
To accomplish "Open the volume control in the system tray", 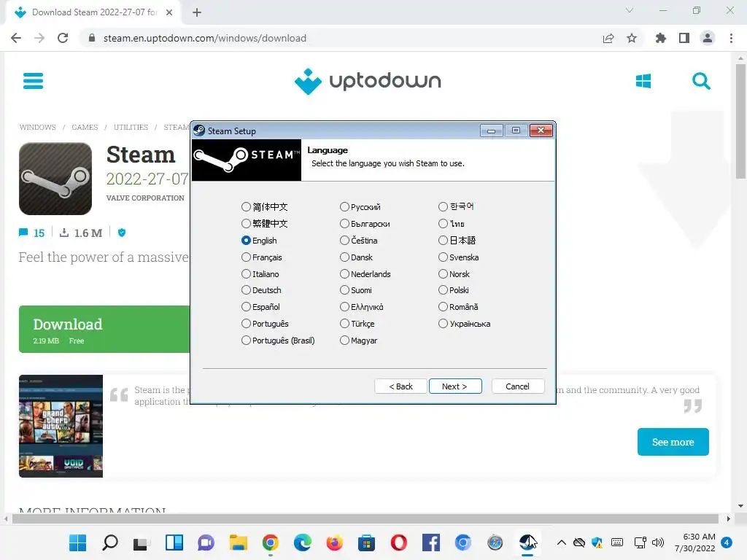I will point(658,542).
